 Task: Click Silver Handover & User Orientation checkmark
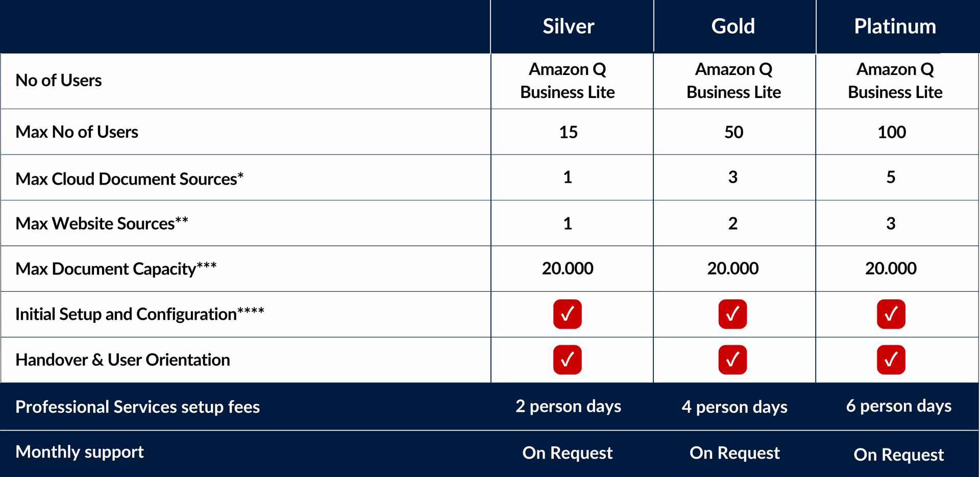(x=567, y=360)
